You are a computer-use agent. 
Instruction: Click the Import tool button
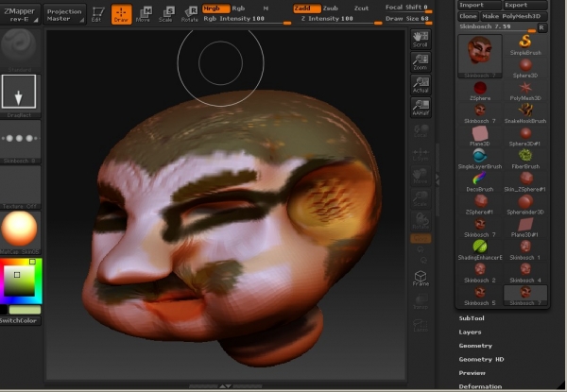(x=480, y=5)
